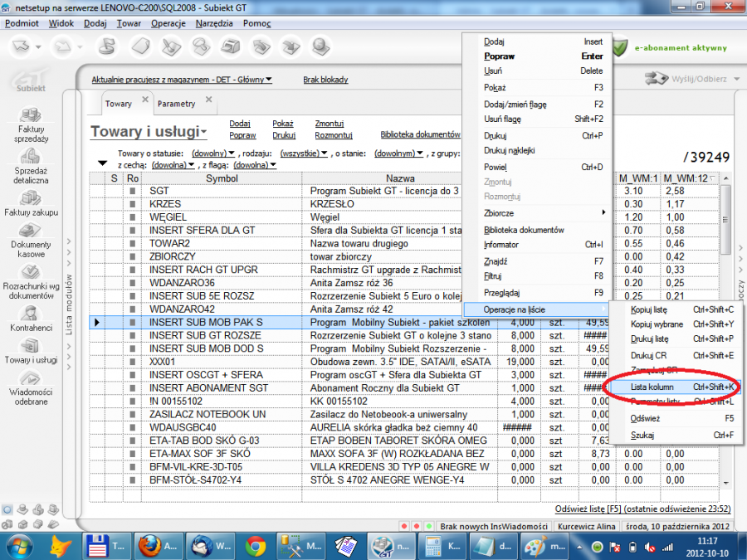This screenshot has height=560, width=747.
Task: Sort by the Nazwa column header
Action: click(400, 178)
